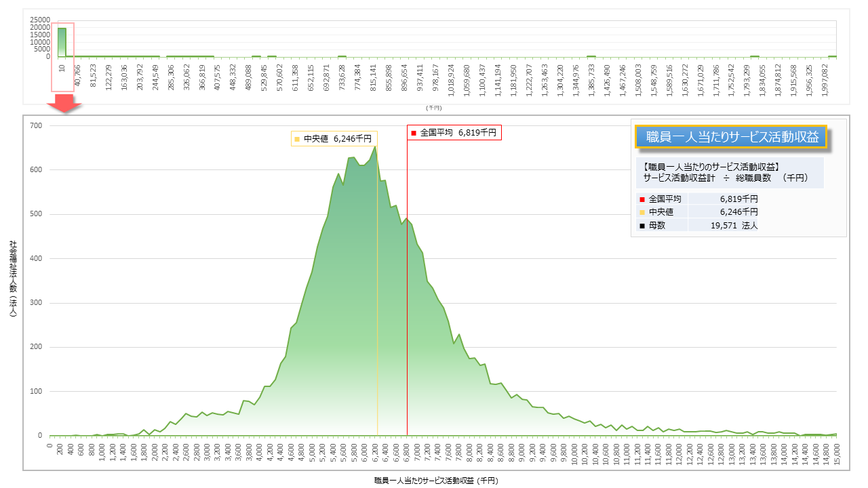Viewport: 868px width, 488px height.
Task: Click the 6,819千円 value in the legend table
Action: click(738, 199)
